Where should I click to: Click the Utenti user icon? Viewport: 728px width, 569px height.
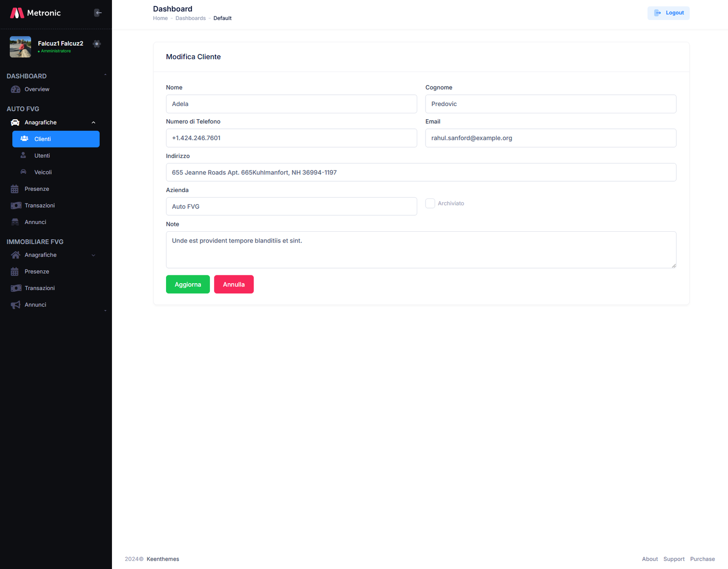(x=23, y=156)
